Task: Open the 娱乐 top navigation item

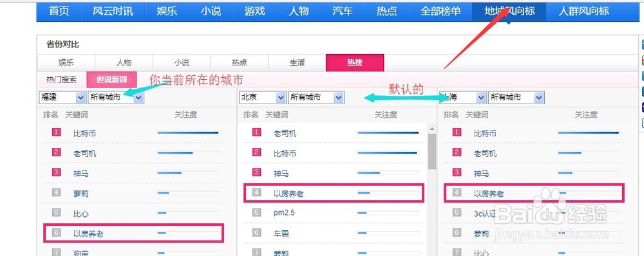Action: point(167,12)
